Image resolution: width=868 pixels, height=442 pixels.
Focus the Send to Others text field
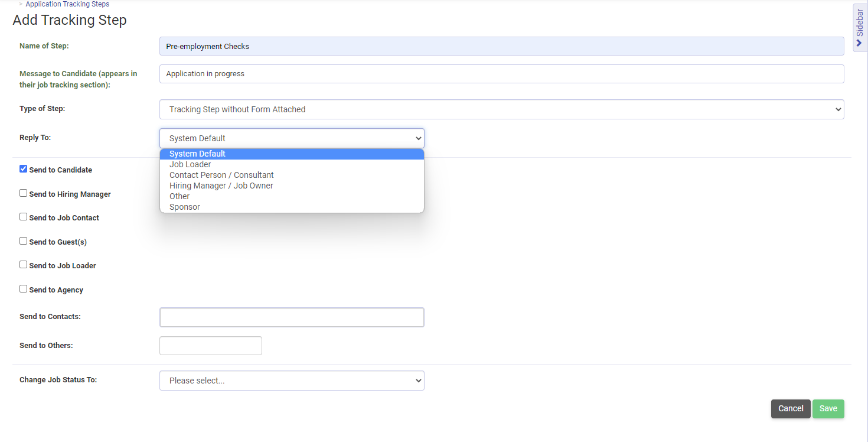coord(210,346)
